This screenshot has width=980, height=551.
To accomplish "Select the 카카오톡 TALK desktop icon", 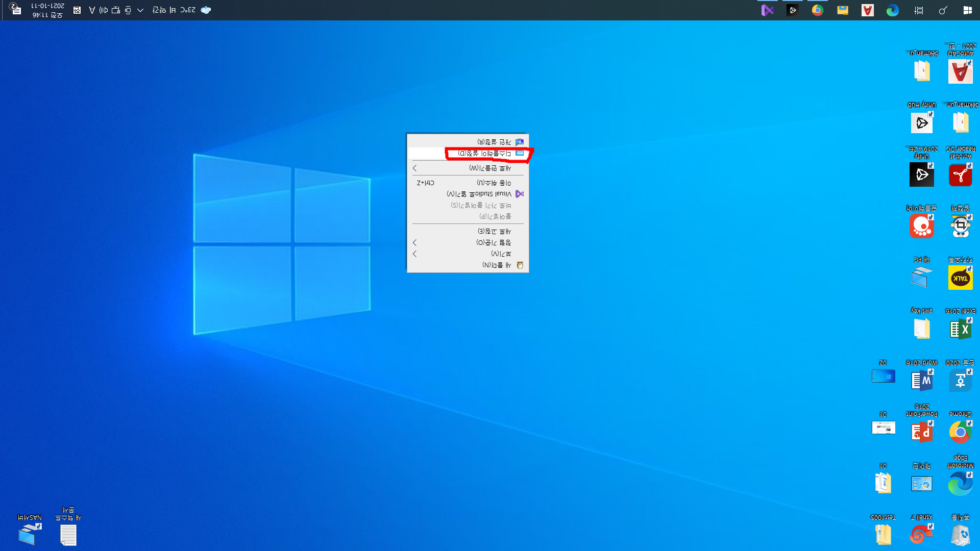I will click(960, 273).
